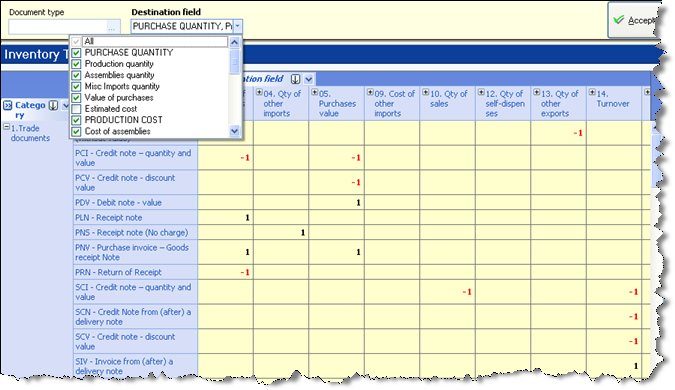Click PDV row value 1 under Purchases value
The height and width of the screenshot is (390, 675).
point(358,203)
